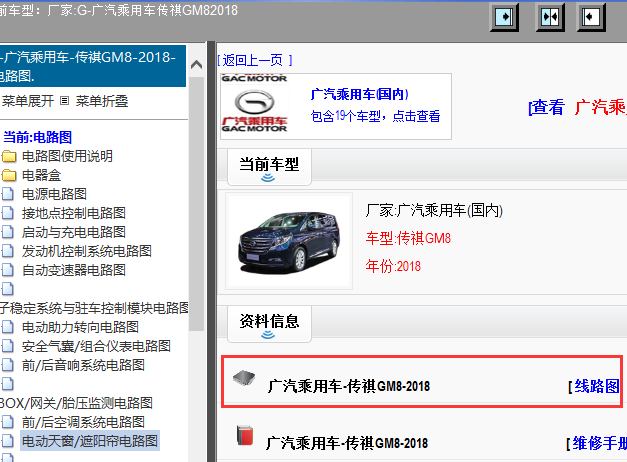Viewport: 627px width, 462px height.
Task: Click the 电动助力转向电路图 document icon
Action: (8, 327)
